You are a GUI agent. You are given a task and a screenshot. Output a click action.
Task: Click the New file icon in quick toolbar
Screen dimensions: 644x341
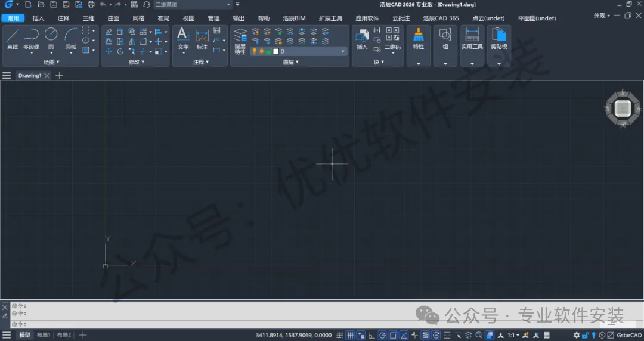(28, 5)
